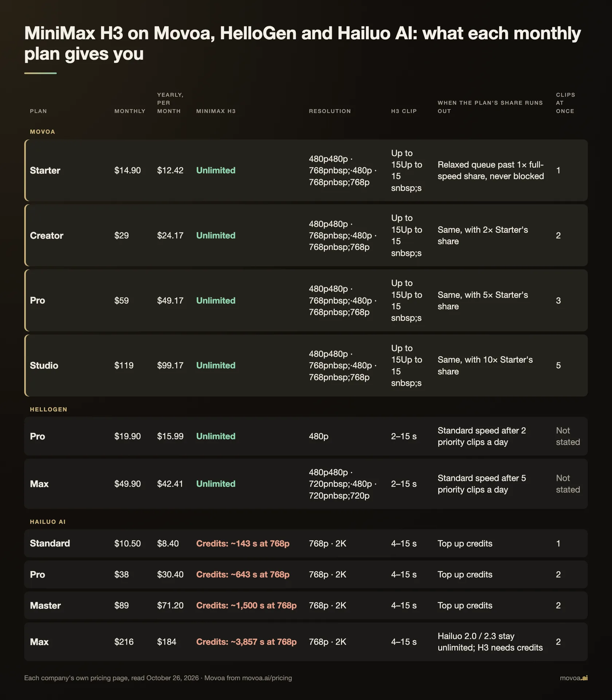This screenshot has width=612, height=700.
Task: Click 'Credits: ~643 s at 768p'
Action: click(243, 574)
